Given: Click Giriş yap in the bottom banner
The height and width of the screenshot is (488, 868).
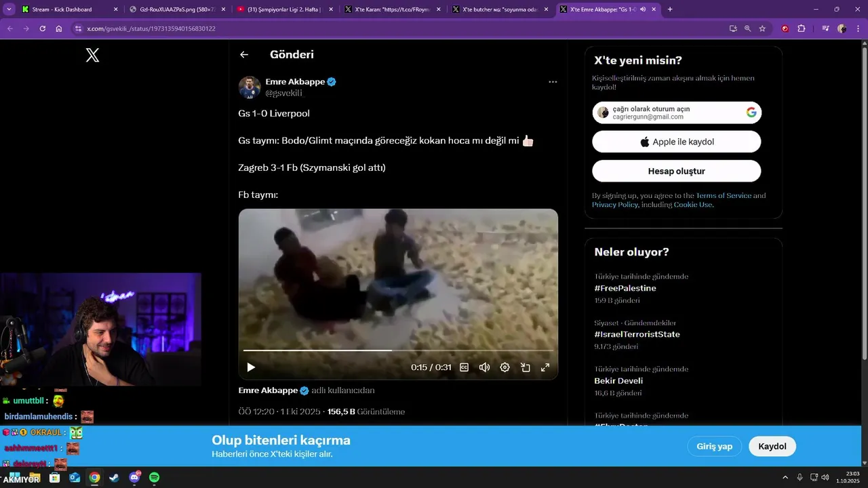Looking at the screenshot, I should click(x=715, y=446).
